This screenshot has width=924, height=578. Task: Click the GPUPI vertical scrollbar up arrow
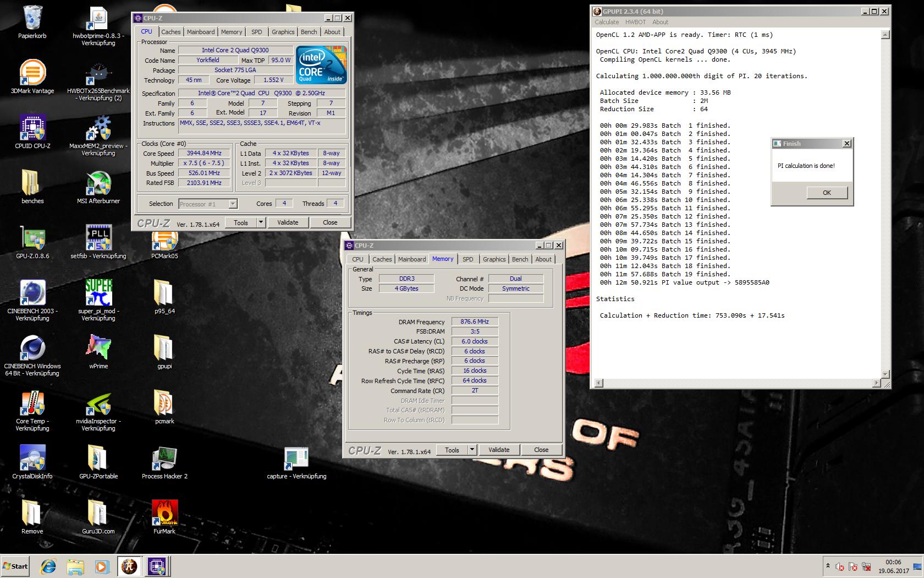pyautogui.click(x=885, y=35)
